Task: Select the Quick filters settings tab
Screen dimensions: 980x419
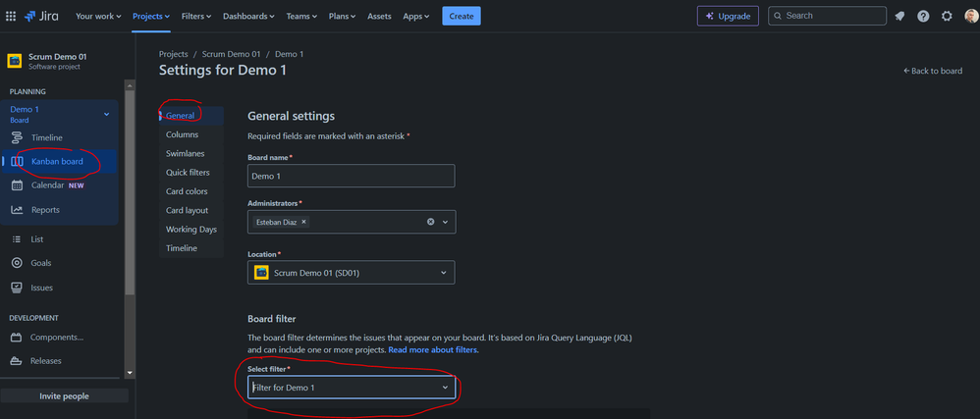Action: [x=191, y=173]
